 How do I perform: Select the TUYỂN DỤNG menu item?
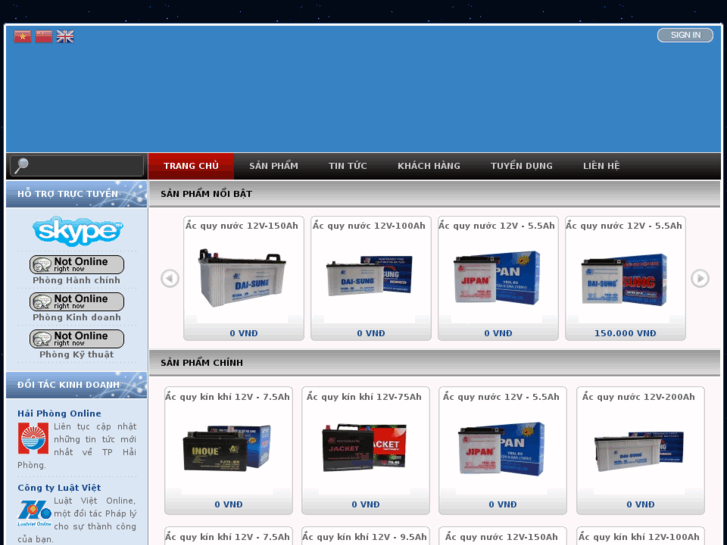coord(522,166)
